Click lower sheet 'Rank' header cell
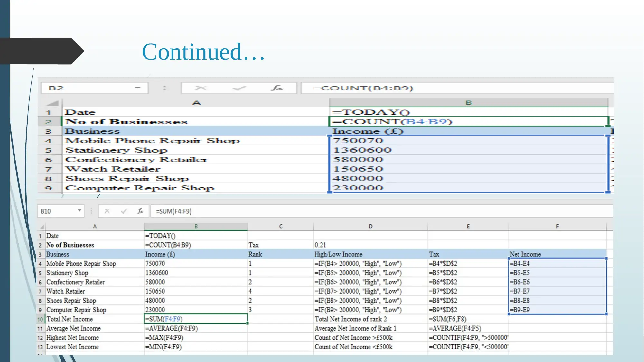 [281, 254]
